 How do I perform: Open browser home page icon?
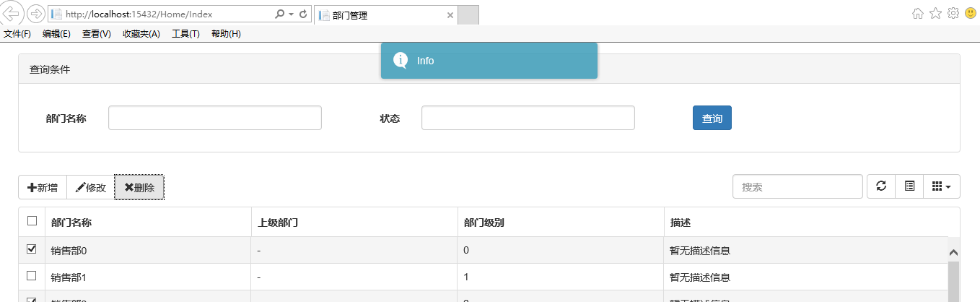(918, 13)
